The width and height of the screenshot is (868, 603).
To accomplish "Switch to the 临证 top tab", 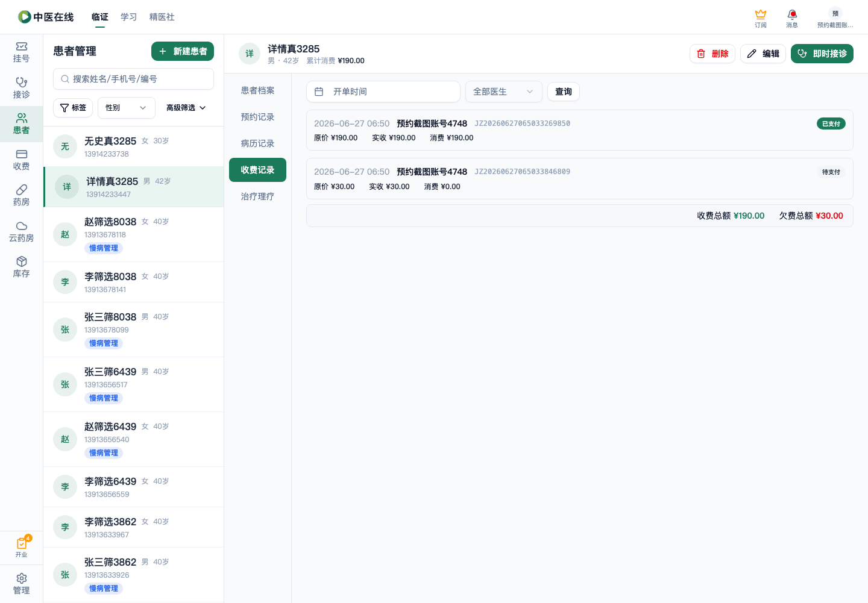I will coord(100,17).
